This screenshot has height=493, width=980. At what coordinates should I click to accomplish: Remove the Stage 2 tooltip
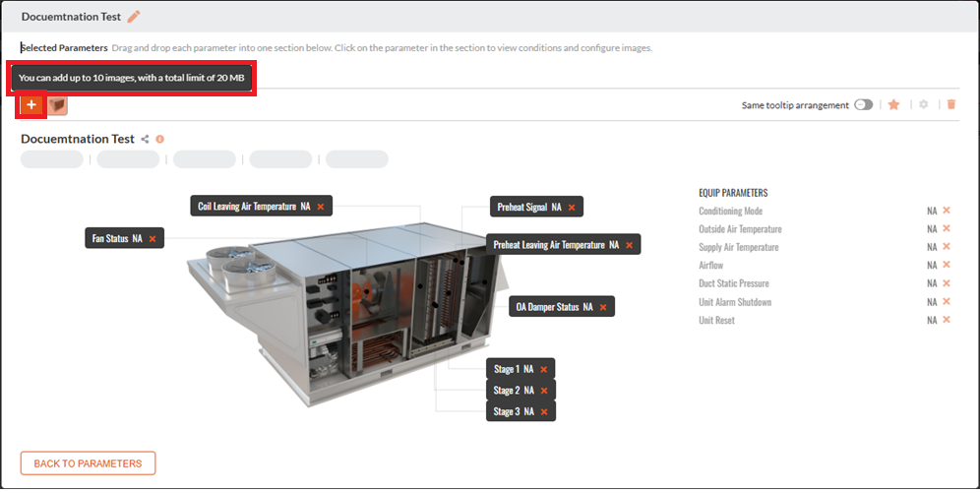(x=544, y=391)
